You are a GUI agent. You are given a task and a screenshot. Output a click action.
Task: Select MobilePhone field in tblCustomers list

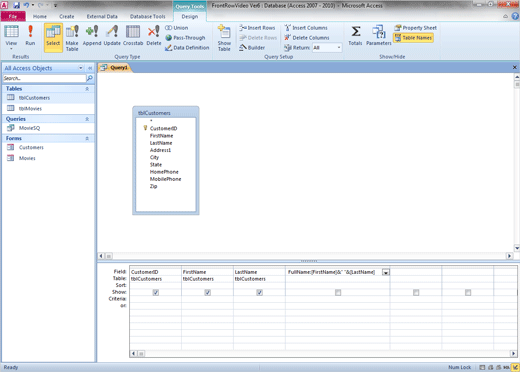point(165,179)
